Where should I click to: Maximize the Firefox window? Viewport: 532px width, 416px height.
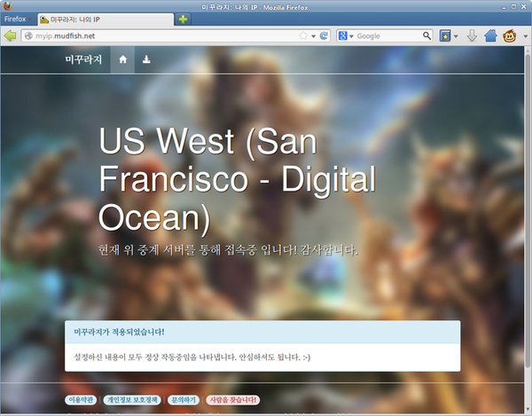tap(513, 6)
